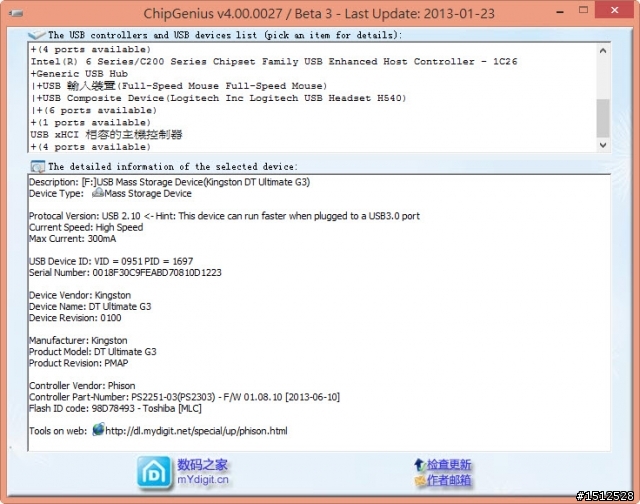The width and height of the screenshot is (640, 504).
Task: Select the USB xHCI host controller row
Action: 106,134
